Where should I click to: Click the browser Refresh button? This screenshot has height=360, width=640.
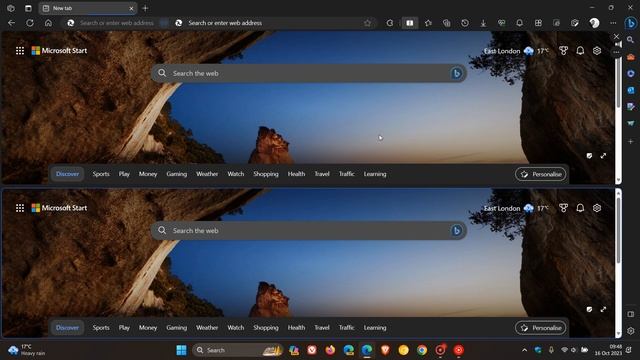(x=30, y=23)
